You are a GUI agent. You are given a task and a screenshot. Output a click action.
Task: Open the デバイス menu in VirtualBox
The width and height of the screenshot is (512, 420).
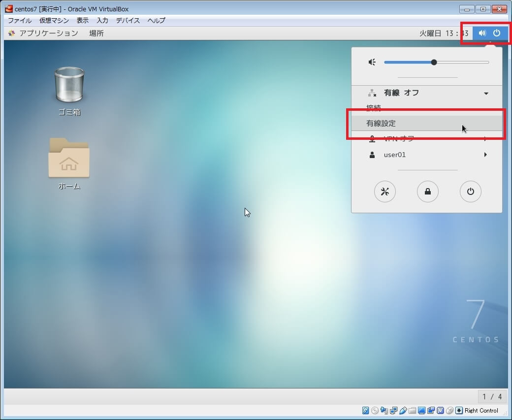[x=128, y=21]
